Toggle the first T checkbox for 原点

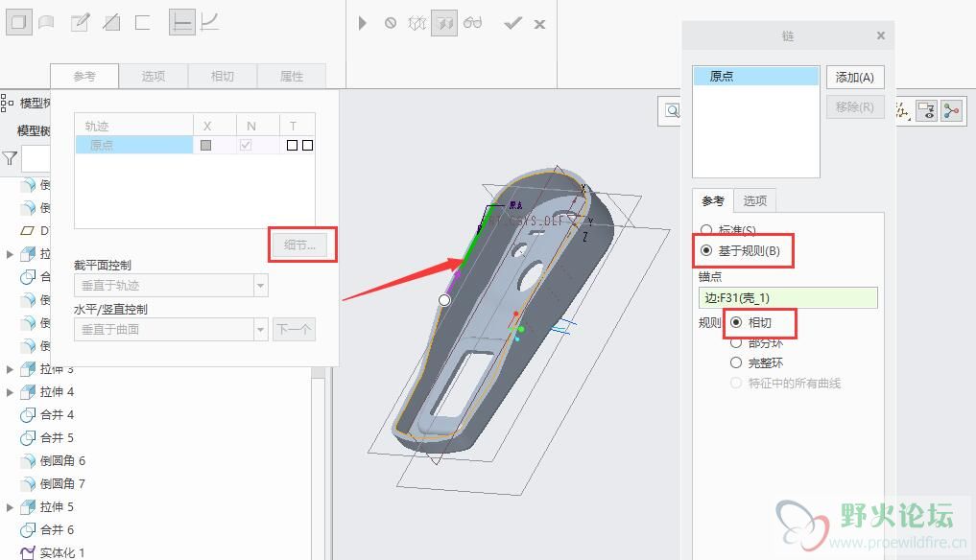pos(292,145)
